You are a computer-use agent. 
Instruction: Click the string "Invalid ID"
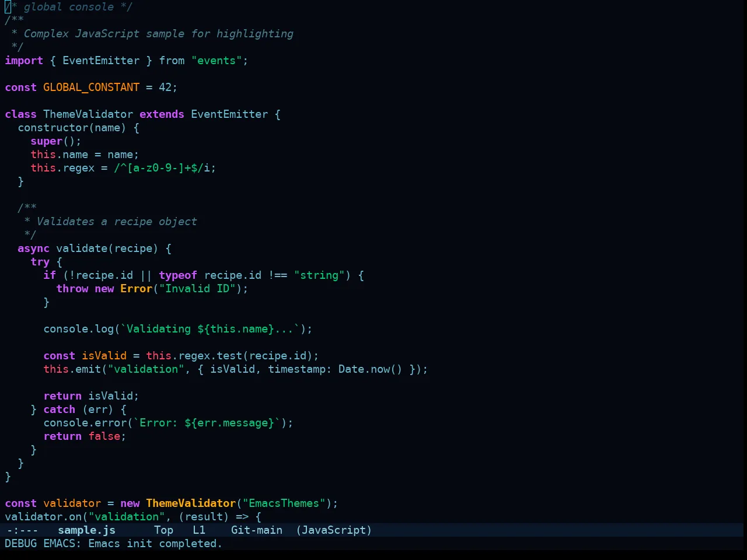[197, 289]
